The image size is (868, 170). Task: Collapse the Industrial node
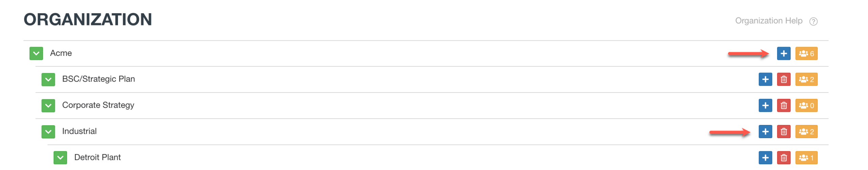pyautogui.click(x=48, y=132)
